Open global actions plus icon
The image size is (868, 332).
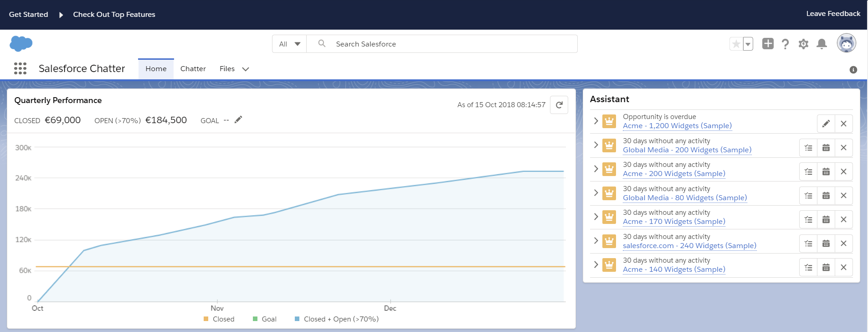[x=768, y=44]
